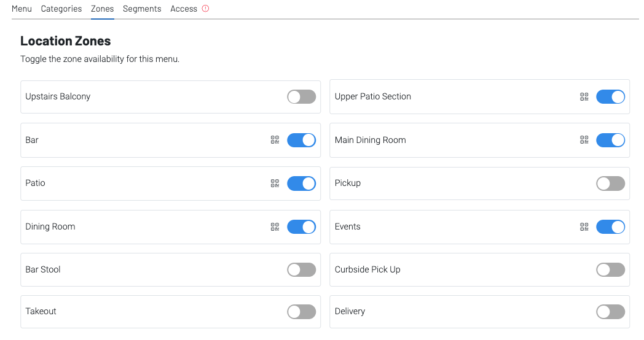644x340 pixels.
Task: Enable the Upstairs Balcony zone toggle
Action: click(301, 97)
